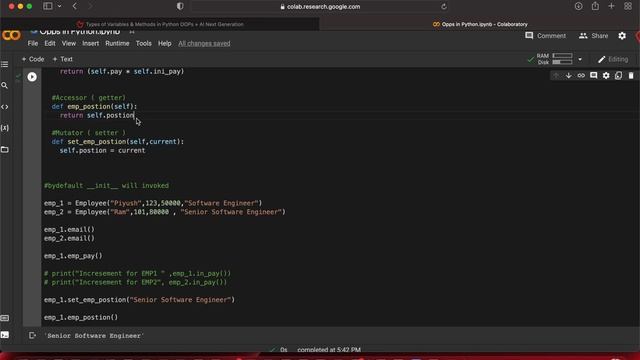The width and height of the screenshot is (640, 360).
Task: Open Safari downloads
Action: (578, 6)
